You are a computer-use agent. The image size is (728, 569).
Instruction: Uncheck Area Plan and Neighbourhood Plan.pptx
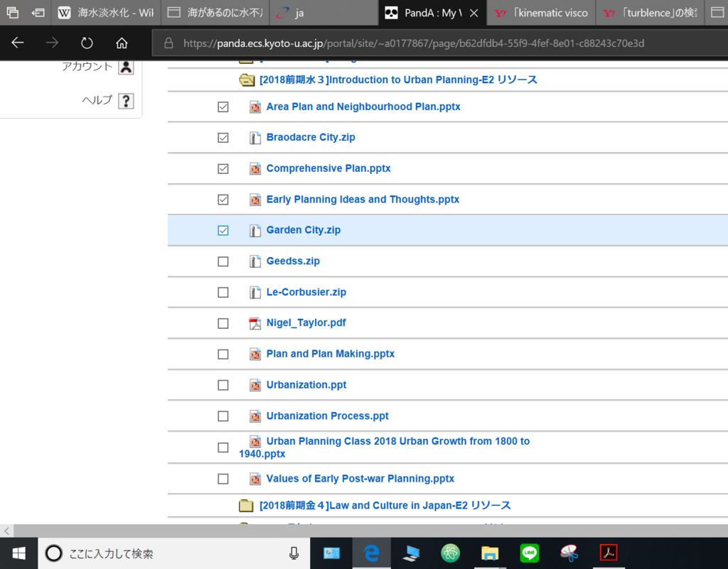(223, 107)
